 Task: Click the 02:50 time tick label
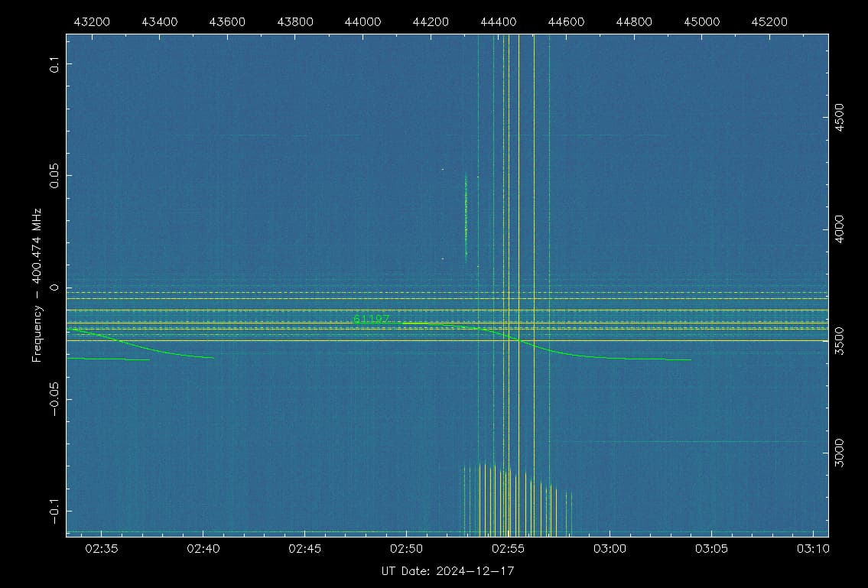[x=406, y=549]
